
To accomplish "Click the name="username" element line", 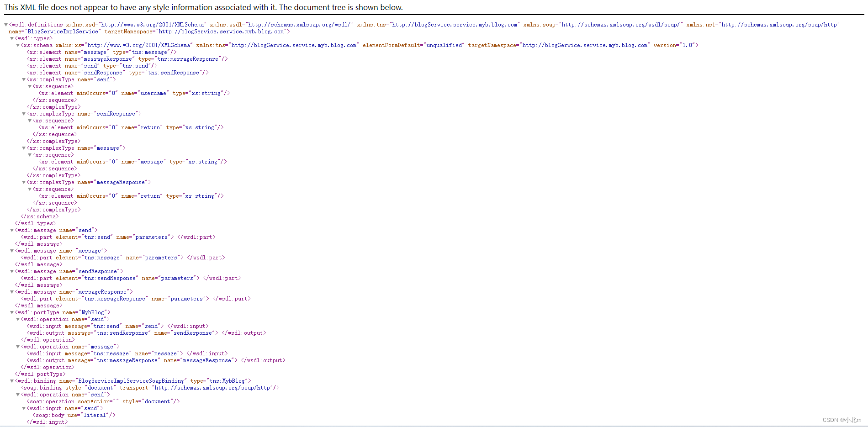I will (x=134, y=93).
